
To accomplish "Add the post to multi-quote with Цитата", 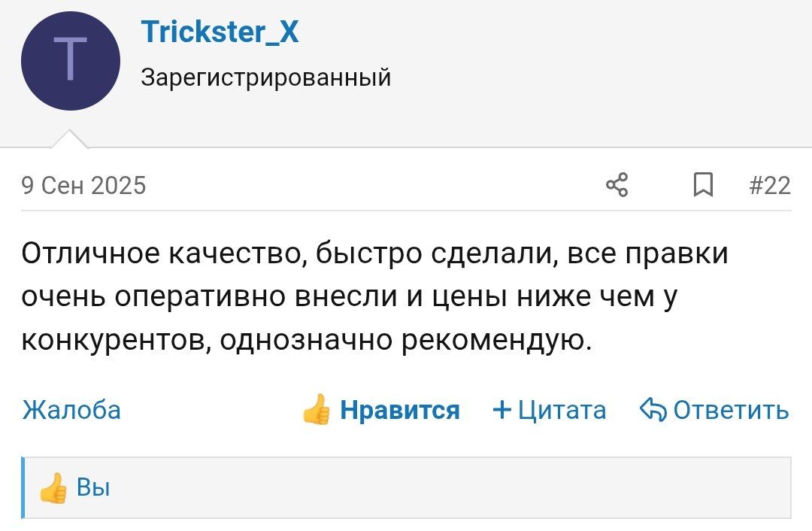I will coord(562,410).
